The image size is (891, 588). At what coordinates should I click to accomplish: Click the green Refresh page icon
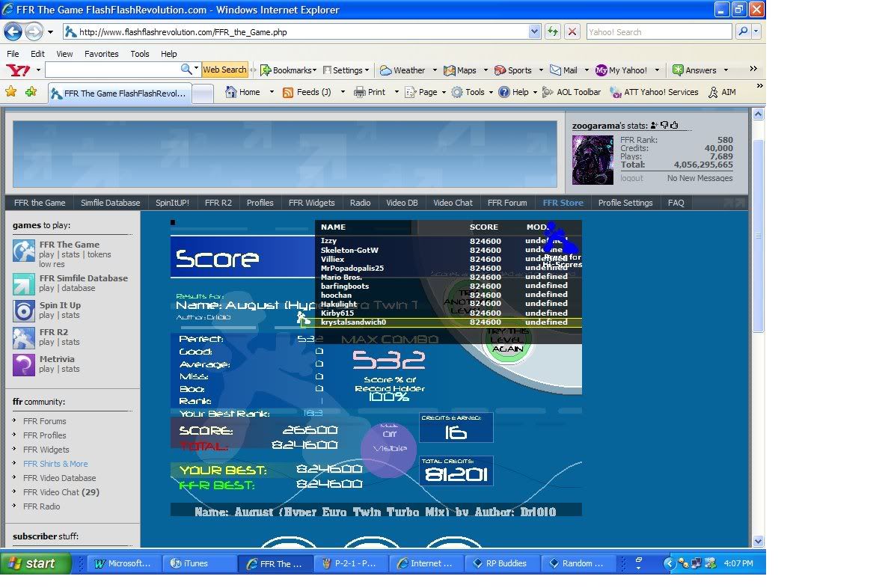point(552,32)
